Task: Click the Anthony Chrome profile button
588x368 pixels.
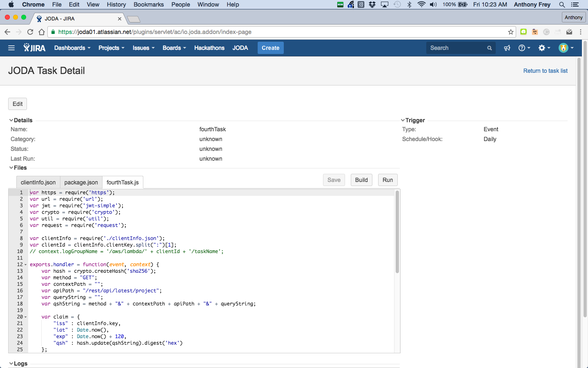Action: [x=574, y=18]
